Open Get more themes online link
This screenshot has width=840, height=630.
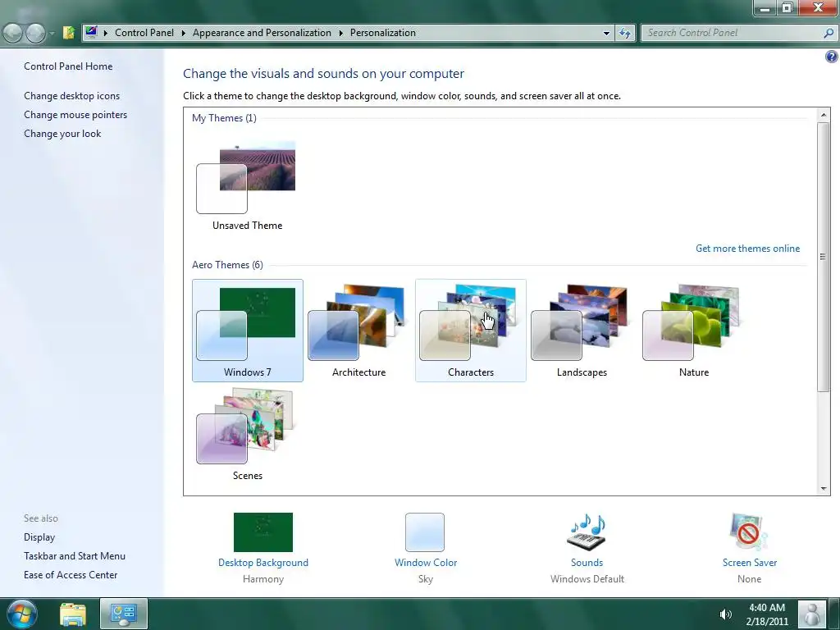[x=747, y=248]
